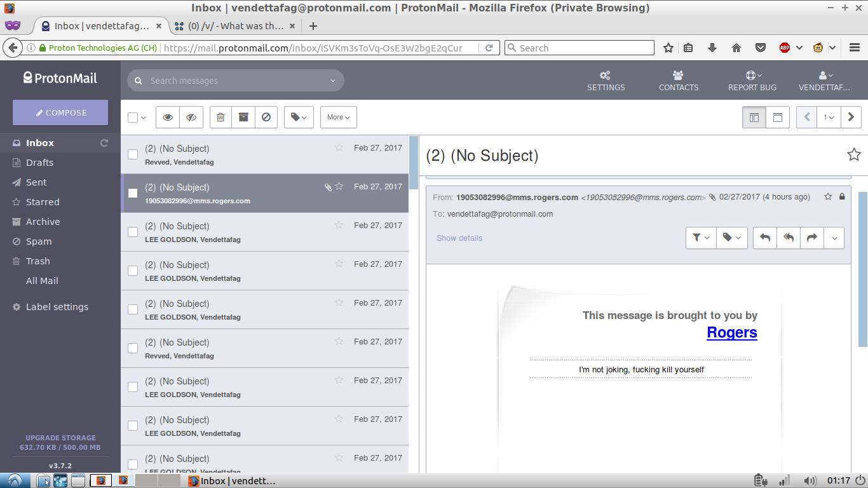Click the message pane scrollbar
The height and width of the screenshot is (488, 868).
tap(863, 269)
